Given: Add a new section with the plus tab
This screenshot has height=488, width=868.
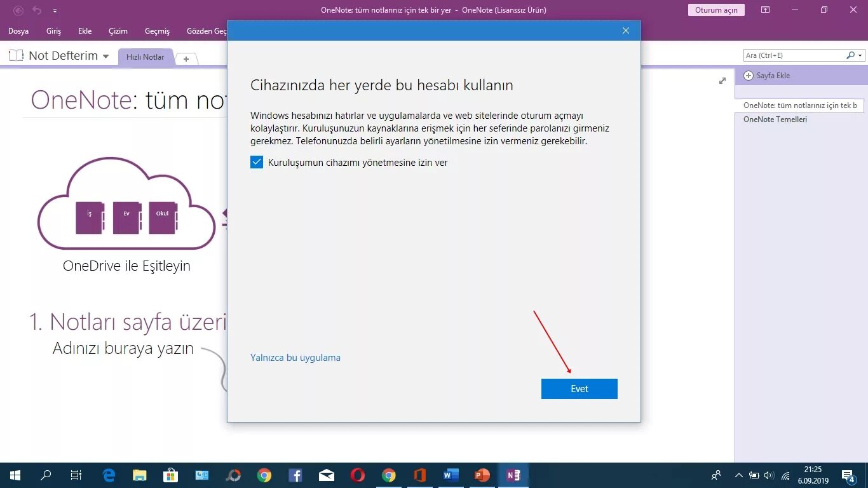Looking at the screenshot, I should (186, 58).
